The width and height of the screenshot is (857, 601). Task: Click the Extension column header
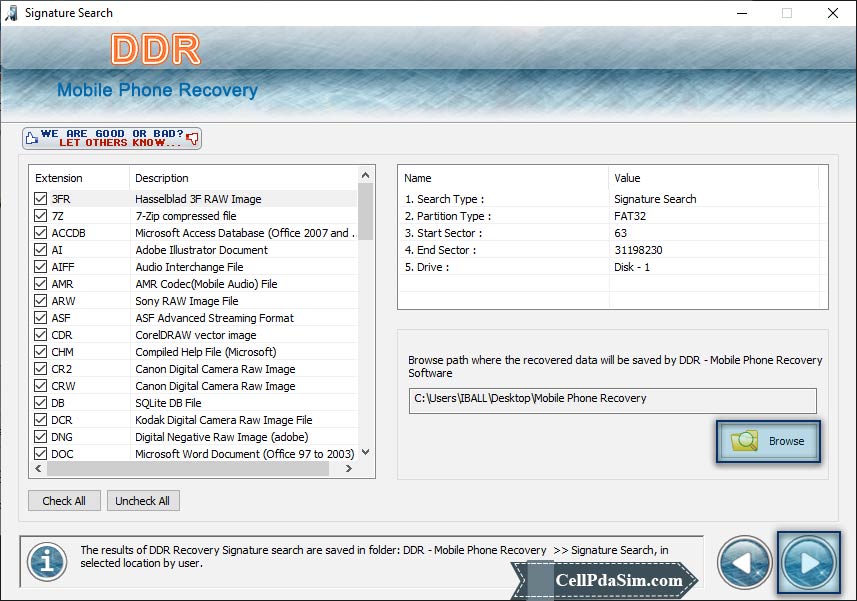tap(80, 178)
